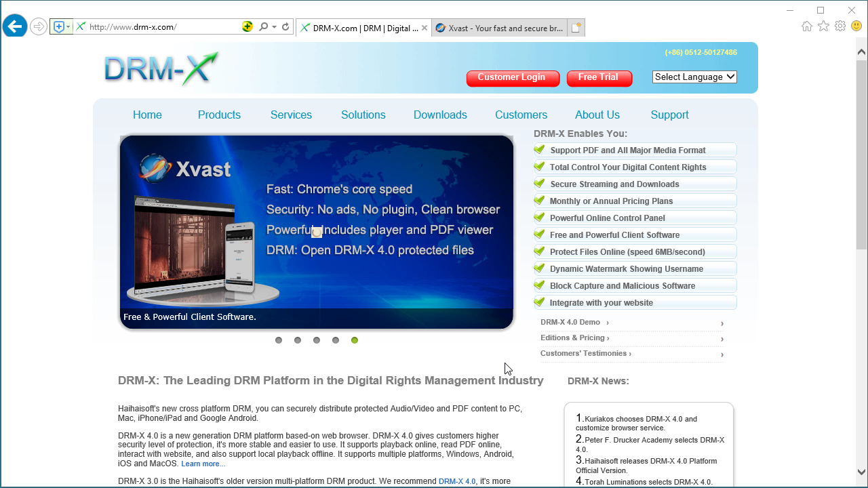Screen dimensions: 868x488
Task: Open the Home page icon in toolbar
Action: (807, 26)
